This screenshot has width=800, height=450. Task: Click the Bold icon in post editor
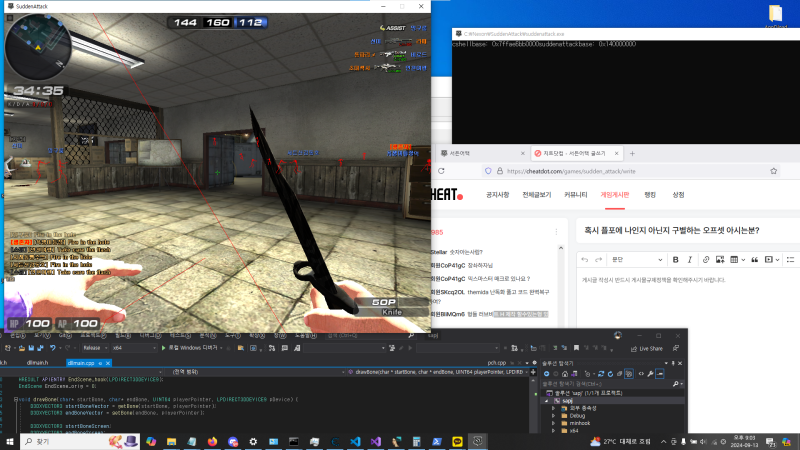676,259
